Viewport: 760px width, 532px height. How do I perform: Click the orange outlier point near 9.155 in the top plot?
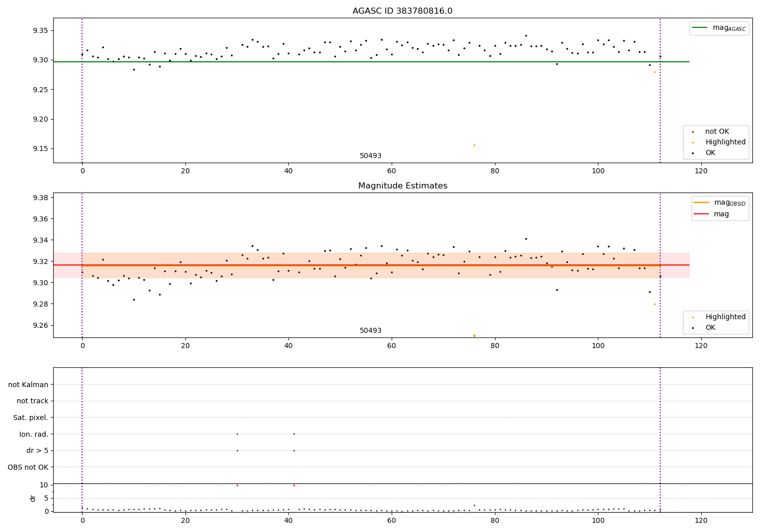[x=474, y=145]
